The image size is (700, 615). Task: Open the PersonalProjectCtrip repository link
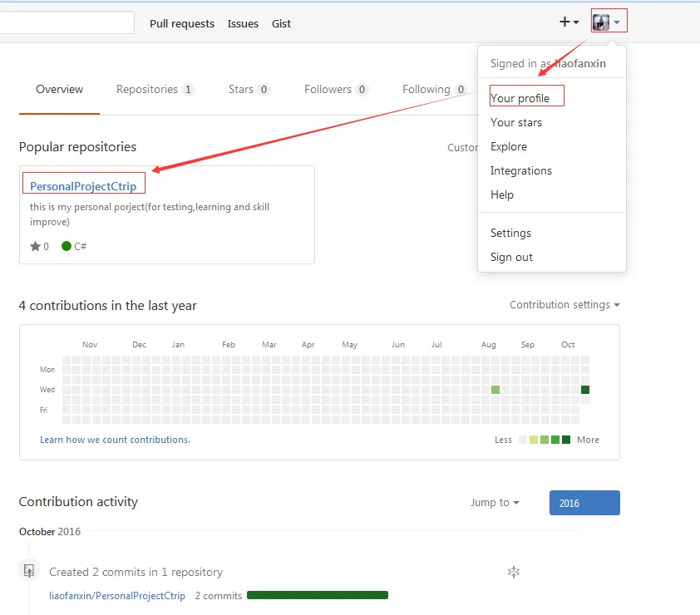[x=83, y=186]
